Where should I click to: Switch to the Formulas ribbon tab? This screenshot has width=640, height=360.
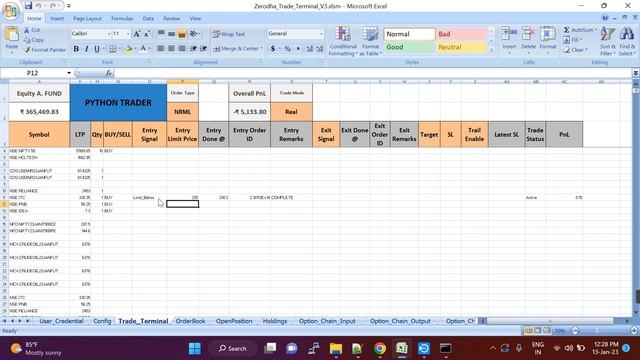pyautogui.click(x=122, y=18)
